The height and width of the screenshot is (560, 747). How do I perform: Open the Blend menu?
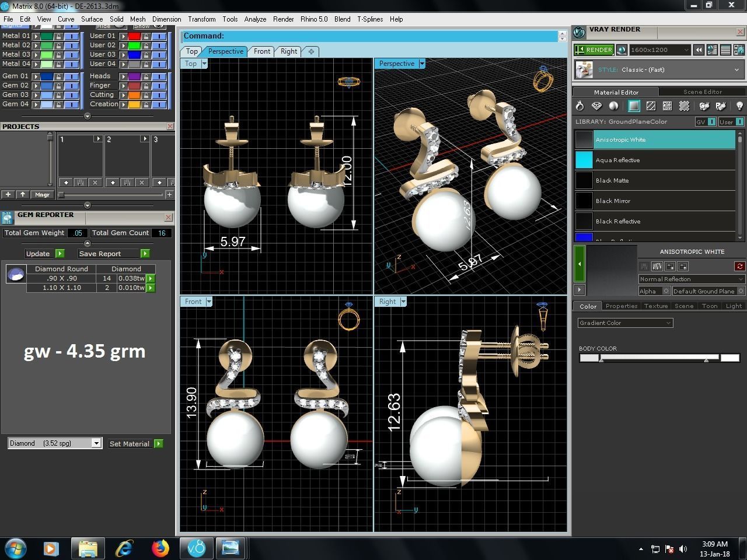coord(343,19)
